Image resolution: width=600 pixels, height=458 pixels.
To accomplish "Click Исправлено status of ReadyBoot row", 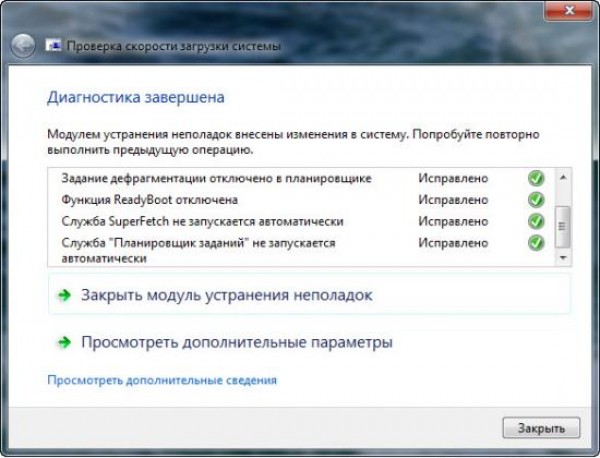I will (x=453, y=200).
